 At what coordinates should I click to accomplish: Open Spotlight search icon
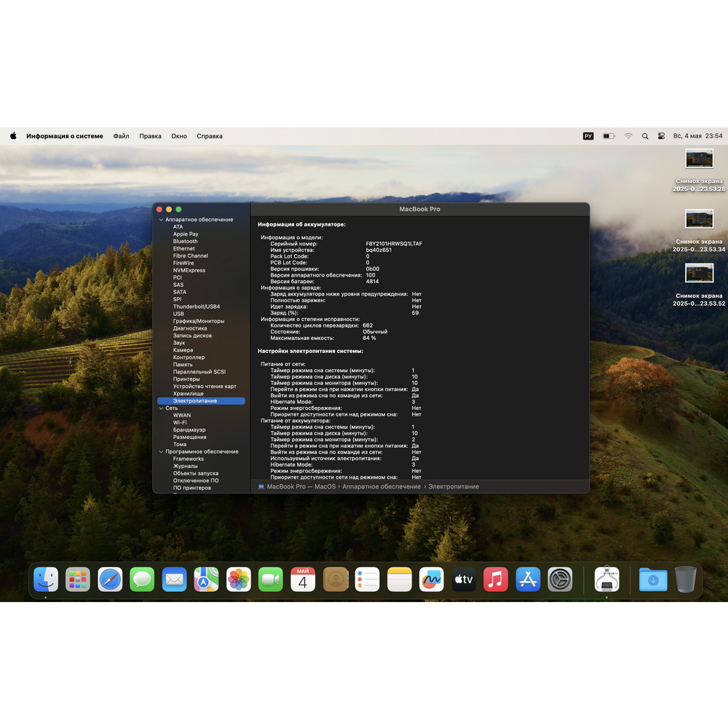[645, 136]
